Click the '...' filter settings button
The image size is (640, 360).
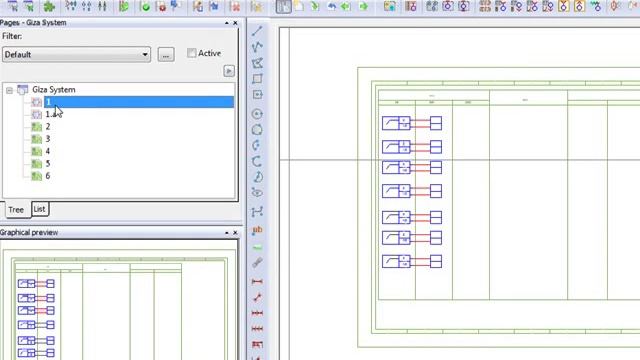(166, 55)
